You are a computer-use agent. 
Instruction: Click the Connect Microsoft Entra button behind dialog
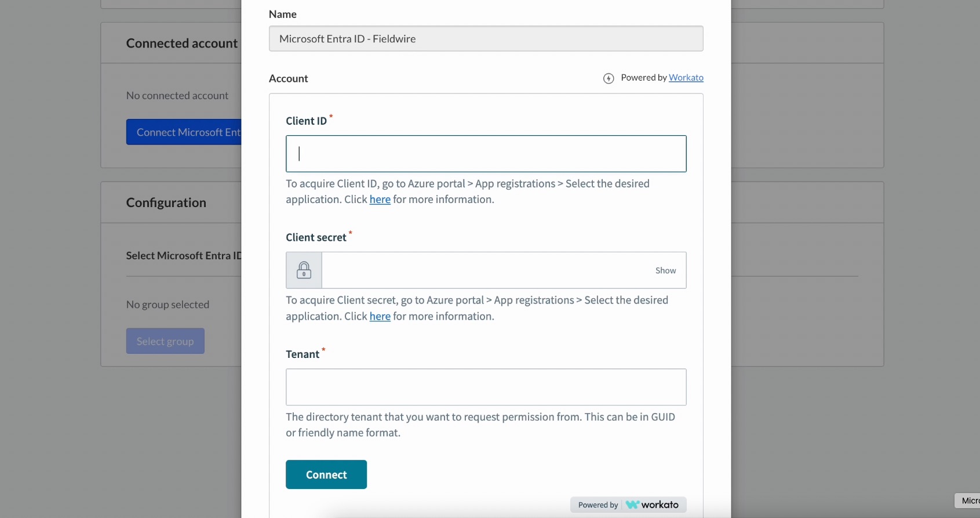(x=184, y=132)
